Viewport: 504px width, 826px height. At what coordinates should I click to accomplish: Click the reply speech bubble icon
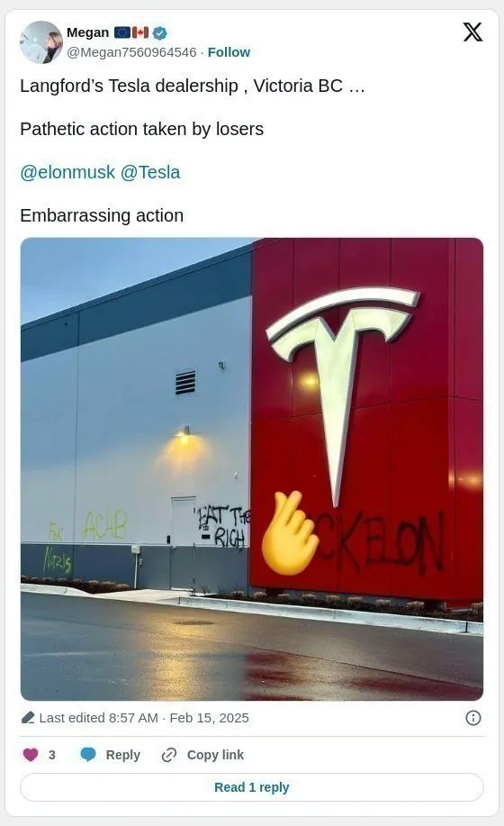88,755
